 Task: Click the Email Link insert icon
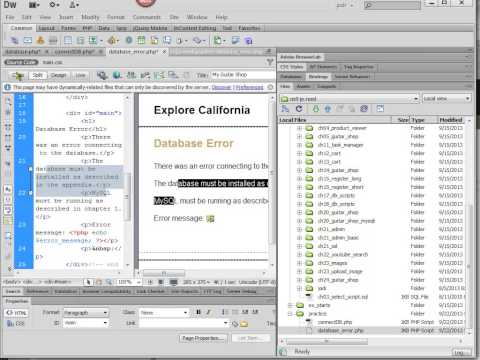pos(28,41)
